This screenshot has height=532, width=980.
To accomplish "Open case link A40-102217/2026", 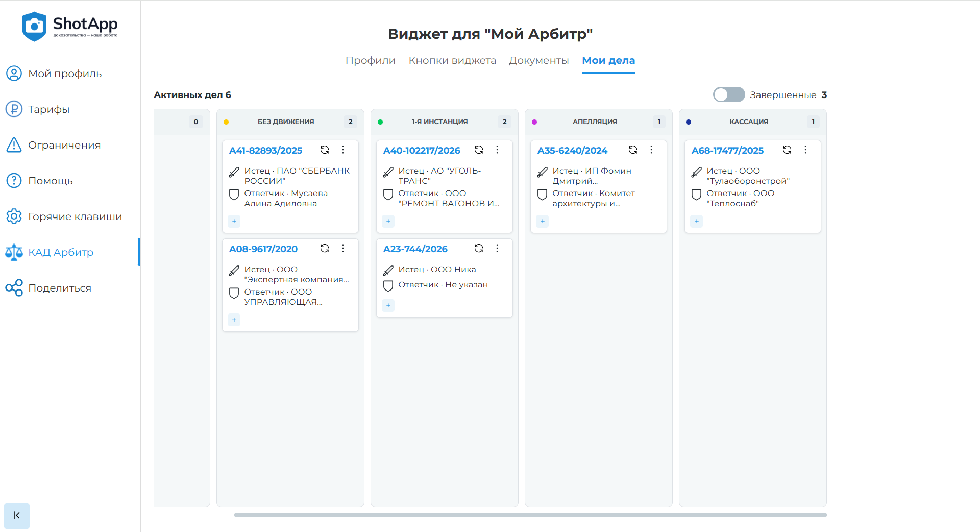I will (x=422, y=151).
